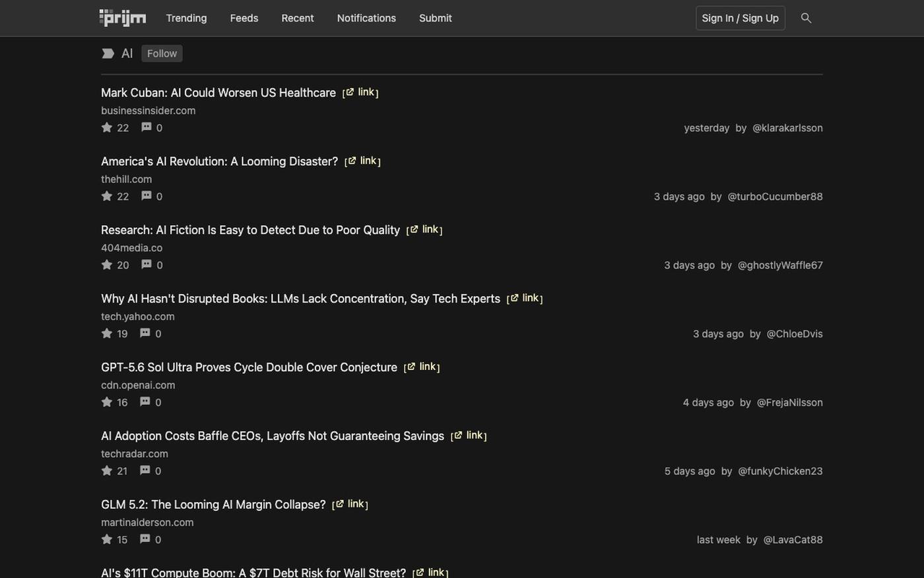The width and height of the screenshot is (924, 578).
Task: Open 'Research: AI Fiction Is Easy to Detect' post
Action: pyautogui.click(x=250, y=230)
